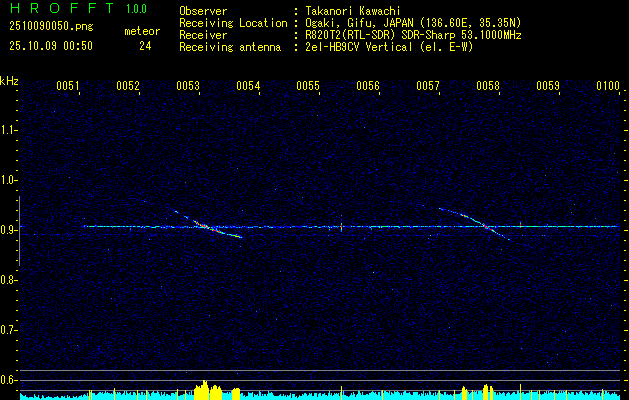Screen dimensions: 629x400
Task: Click the 0059 time marker
Action: click(548, 86)
